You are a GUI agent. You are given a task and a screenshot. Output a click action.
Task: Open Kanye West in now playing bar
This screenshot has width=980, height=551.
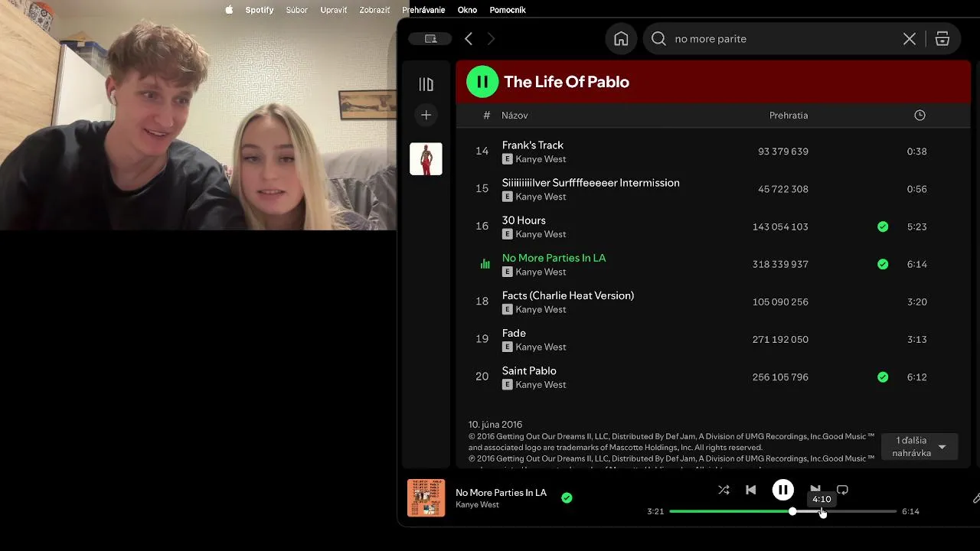(477, 505)
